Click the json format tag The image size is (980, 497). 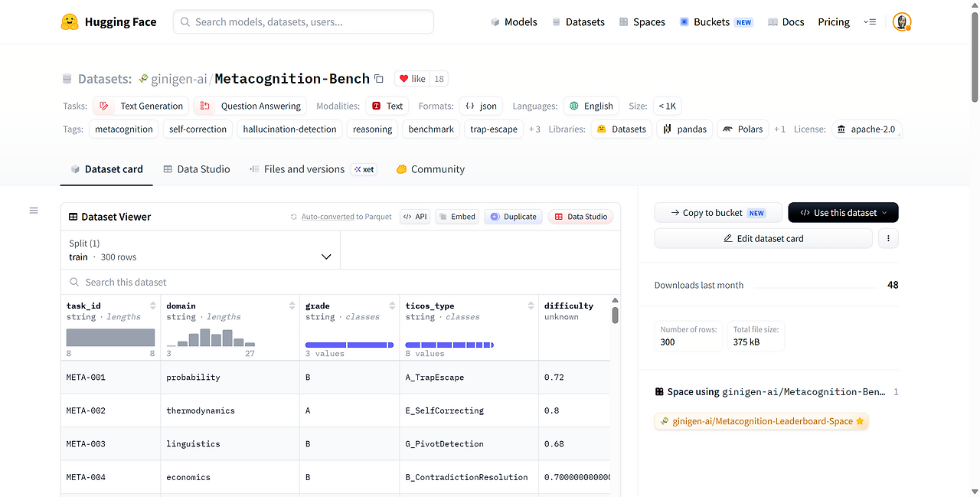click(481, 106)
